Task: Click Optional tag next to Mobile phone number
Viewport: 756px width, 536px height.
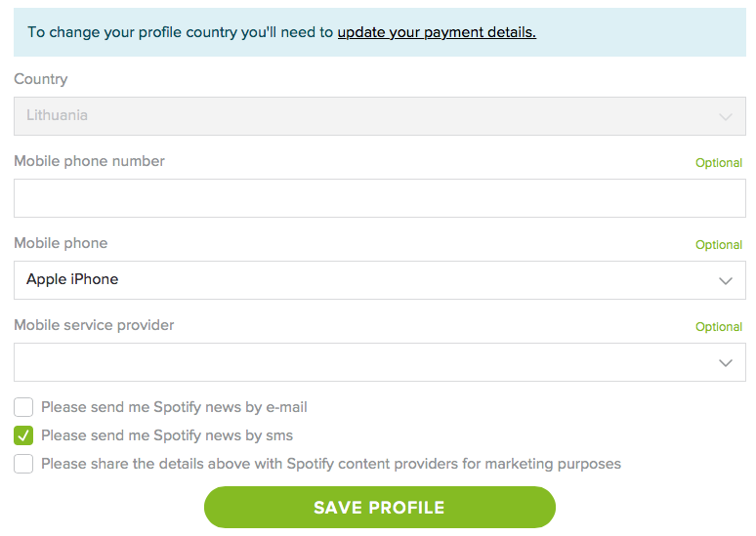Action: coord(719,163)
